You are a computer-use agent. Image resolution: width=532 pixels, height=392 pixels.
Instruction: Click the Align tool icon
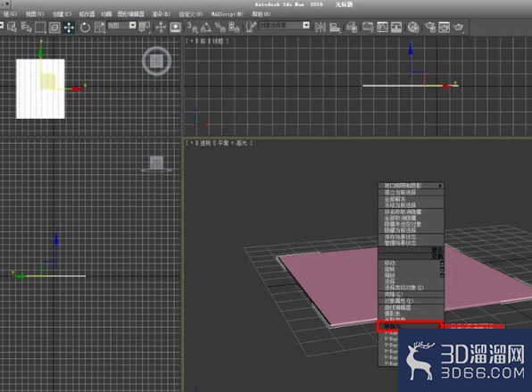(335, 28)
